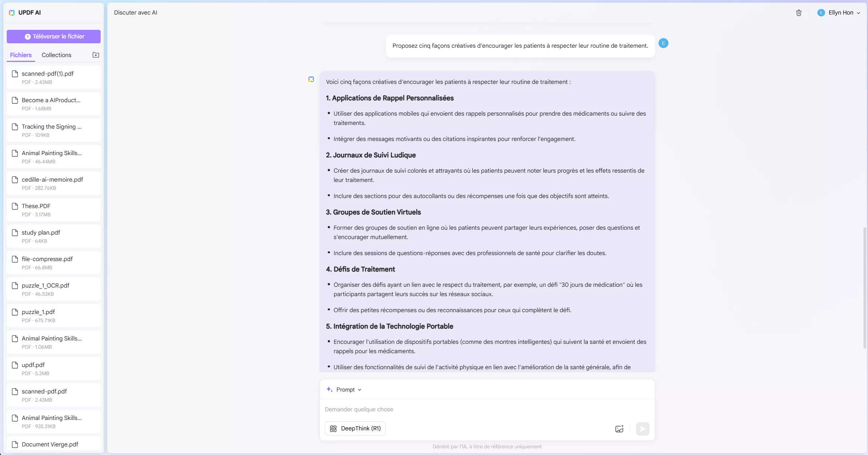The image size is (868, 455).
Task: Click the UPDF AI logo icon
Action: click(x=12, y=13)
